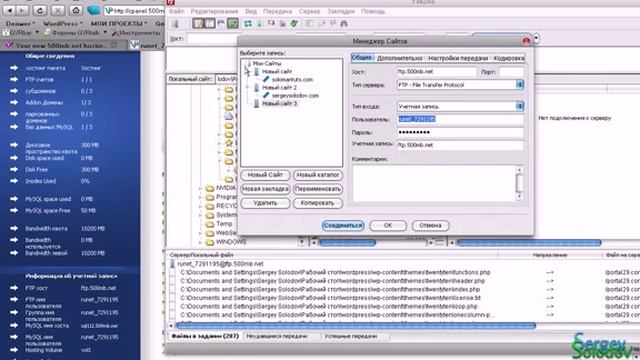Click browser stop loading icon

click(x=58, y=10)
